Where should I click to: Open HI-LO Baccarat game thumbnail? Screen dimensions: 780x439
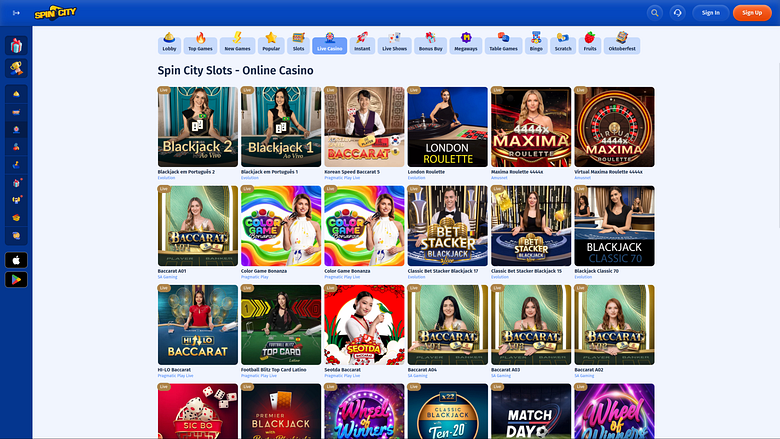(x=198, y=325)
